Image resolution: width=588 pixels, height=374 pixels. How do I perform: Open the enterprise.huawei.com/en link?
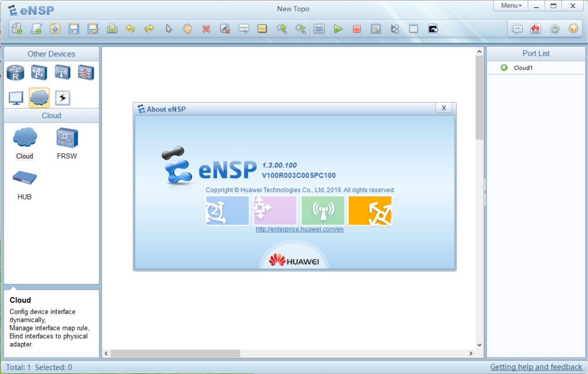[299, 229]
